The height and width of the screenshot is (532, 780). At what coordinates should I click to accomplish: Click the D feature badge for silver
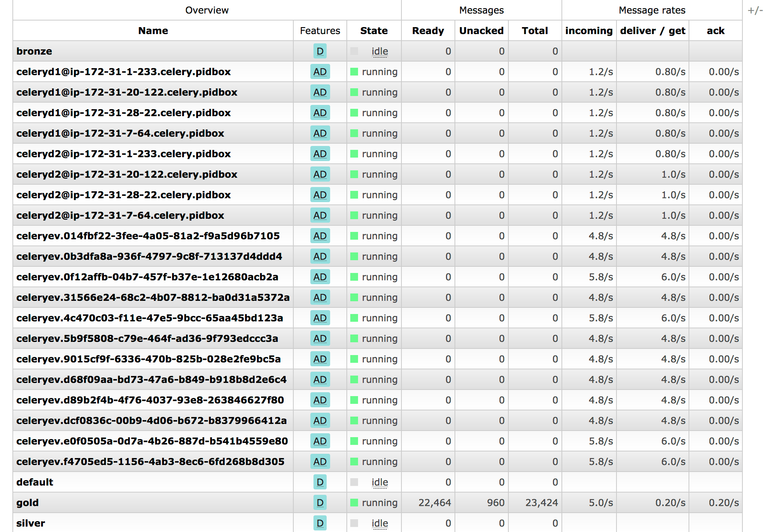pos(320,523)
